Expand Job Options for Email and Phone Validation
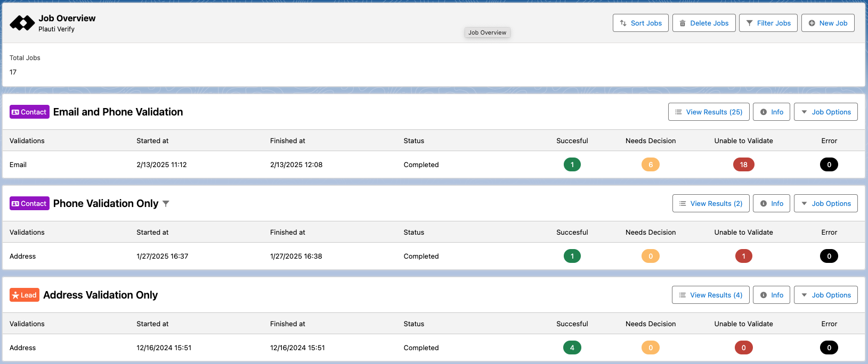The image size is (868, 364). (826, 112)
